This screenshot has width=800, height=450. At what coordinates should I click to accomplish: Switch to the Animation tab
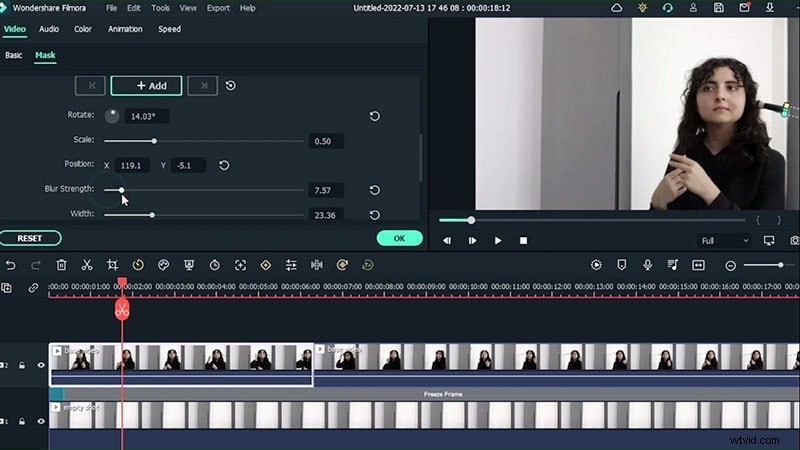pyautogui.click(x=125, y=29)
